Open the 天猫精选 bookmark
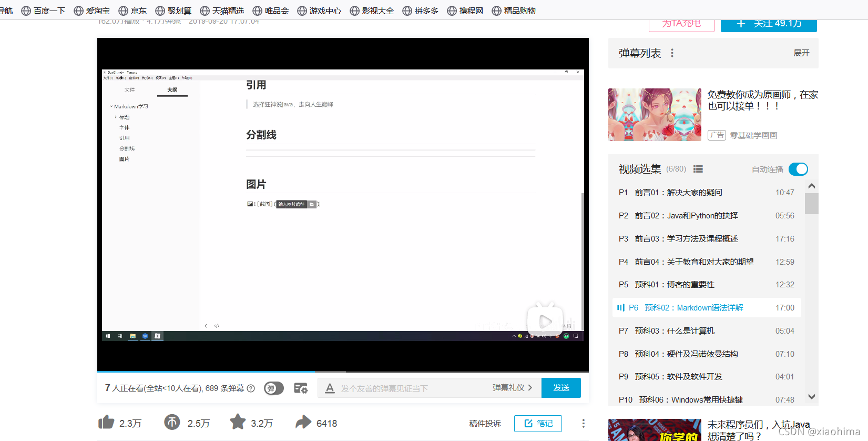 point(222,11)
